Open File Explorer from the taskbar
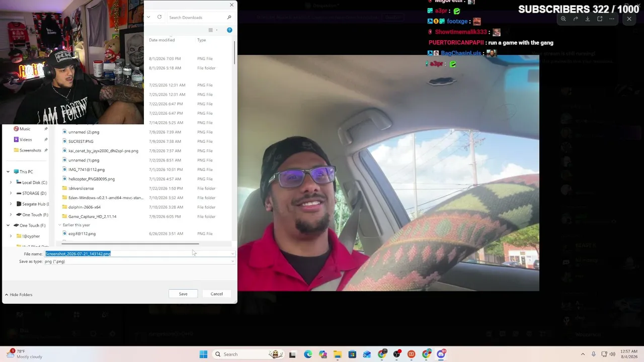Viewport: 644px width, 362px height. [x=338, y=354]
